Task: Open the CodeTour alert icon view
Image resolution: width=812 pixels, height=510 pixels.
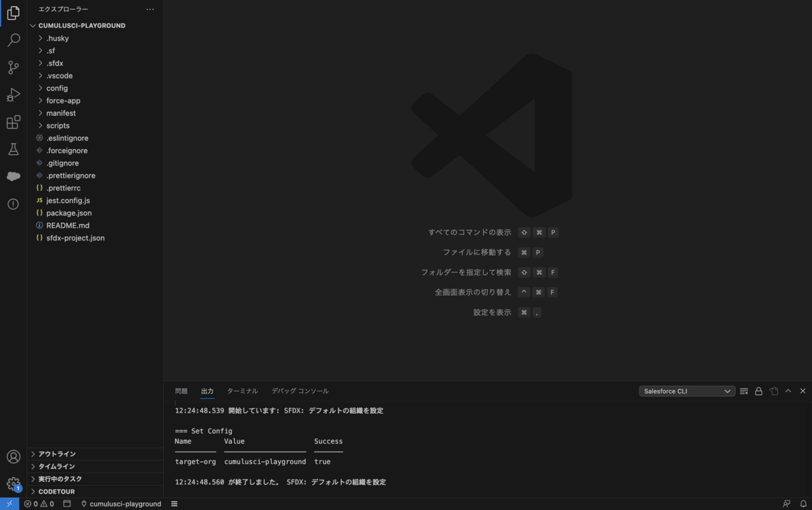Action: (13, 204)
